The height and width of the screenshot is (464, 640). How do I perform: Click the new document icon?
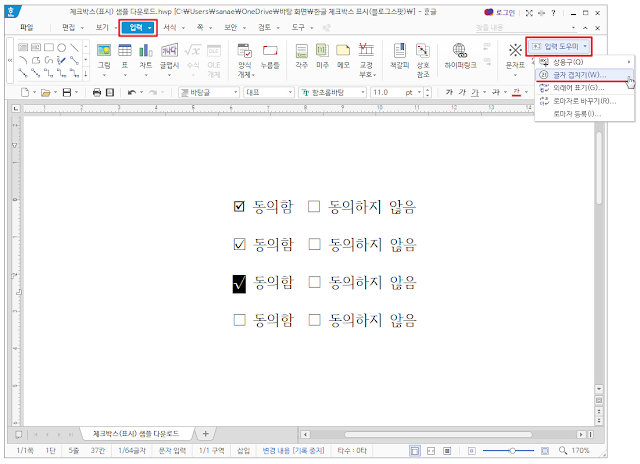pos(25,93)
